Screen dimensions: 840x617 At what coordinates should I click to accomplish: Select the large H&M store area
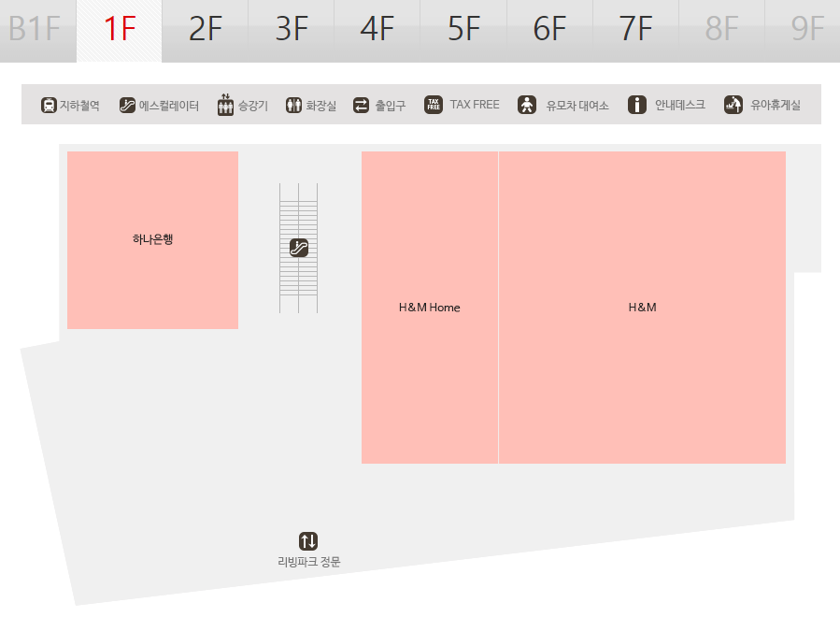642,308
